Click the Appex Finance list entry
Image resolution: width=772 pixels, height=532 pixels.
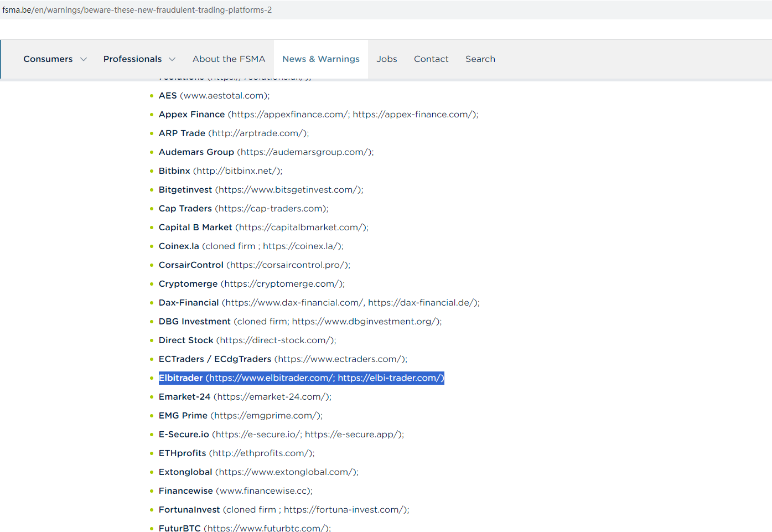tap(318, 115)
